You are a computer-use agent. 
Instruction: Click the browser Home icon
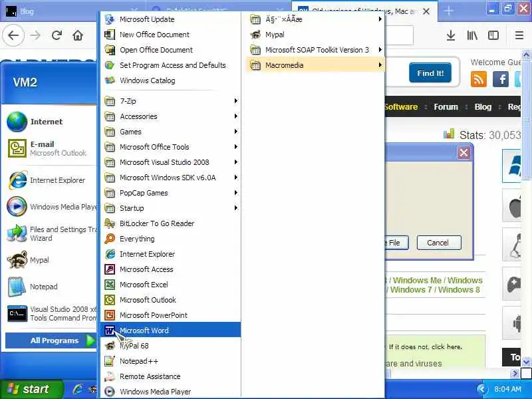click(x=78, y=35)
